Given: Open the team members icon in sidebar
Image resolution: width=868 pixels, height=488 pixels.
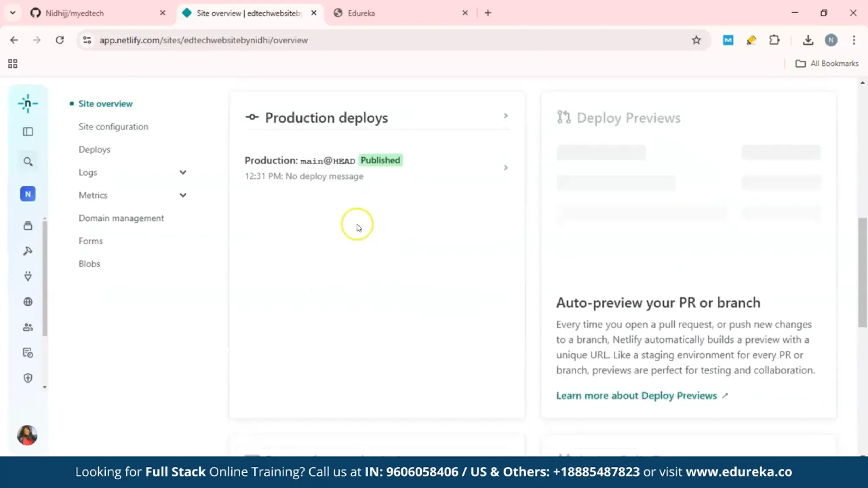Looking at the screenshot, I should click(x=28, y=327).
